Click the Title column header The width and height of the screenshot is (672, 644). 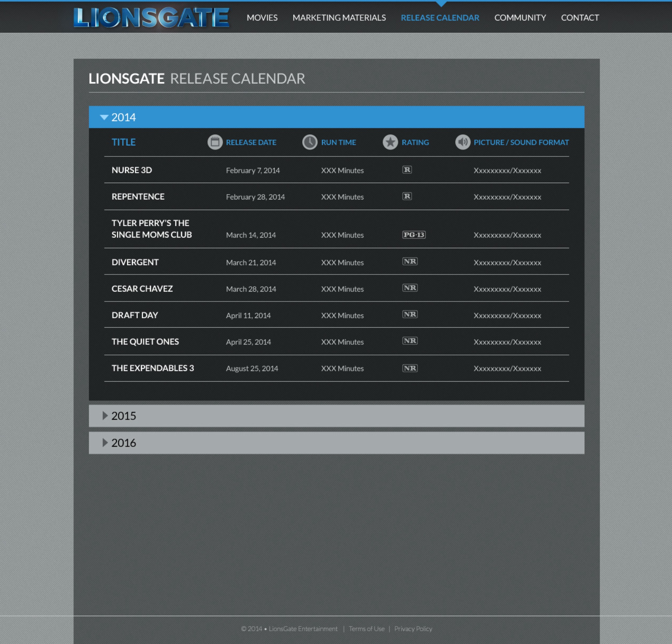[123, 142]
